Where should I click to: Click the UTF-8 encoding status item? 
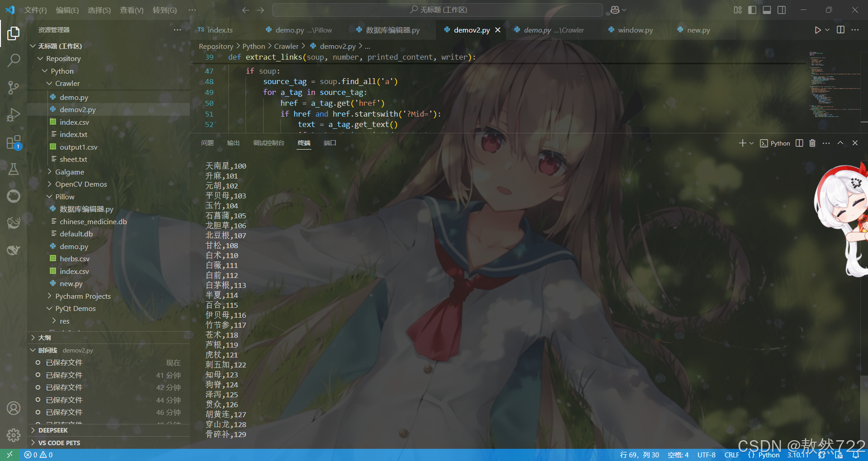pyautogui.click(x=706, y=455)
